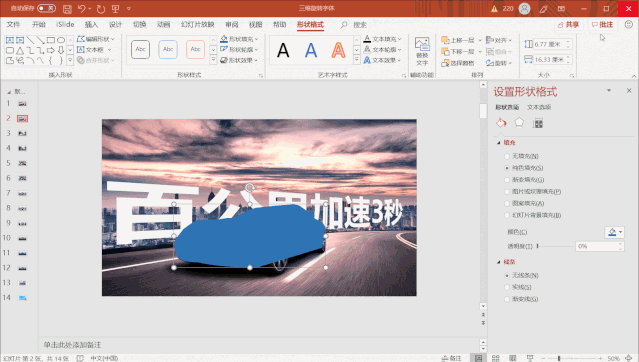This screenshot has height=362, width=639.
Task: Open the fill Color picker dropdown
Action: pos(615,232)
